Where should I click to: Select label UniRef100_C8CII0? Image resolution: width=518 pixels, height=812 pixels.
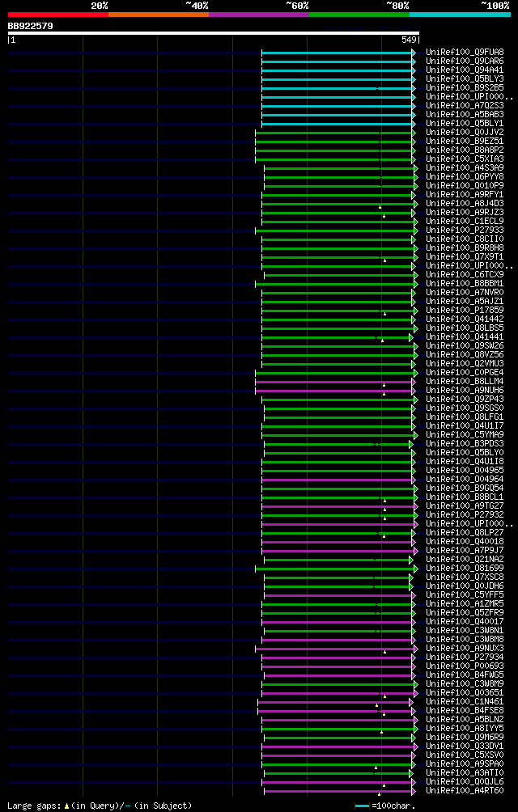(x=465, y=239)
